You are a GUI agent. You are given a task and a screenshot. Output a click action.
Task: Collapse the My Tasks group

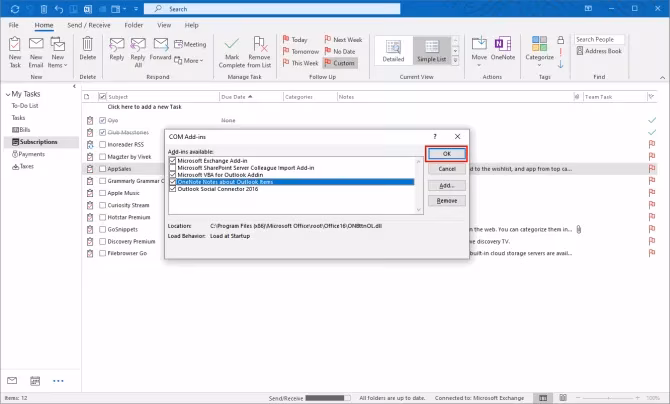click(x=8, y=94)
